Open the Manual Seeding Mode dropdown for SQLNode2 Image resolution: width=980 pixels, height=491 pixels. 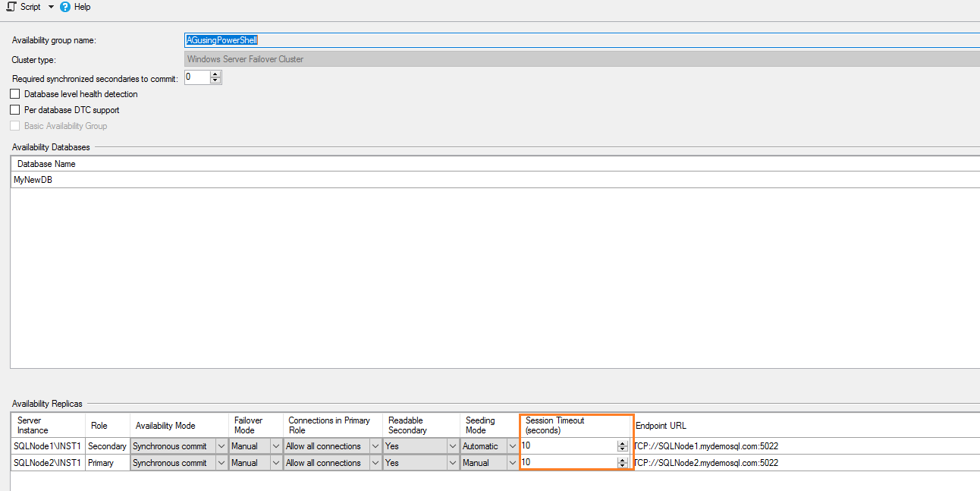coord(512,462)
